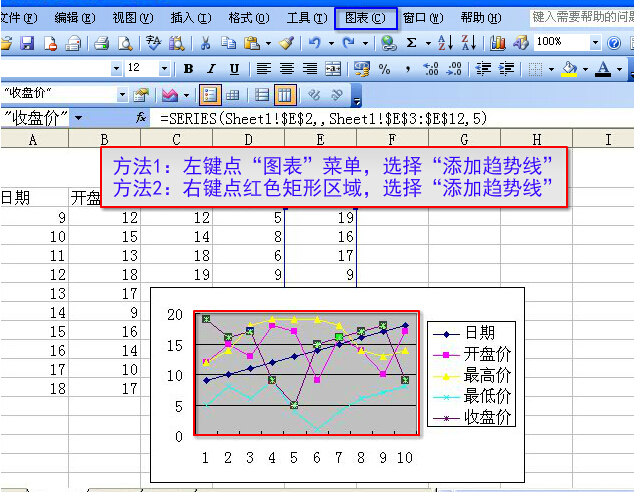Align text right
Viewport: 634px width, 492px height.
(x=310, y=69)
